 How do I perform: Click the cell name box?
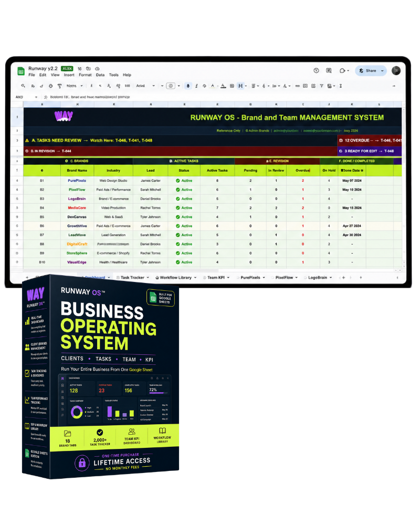[x=19, y=97]
